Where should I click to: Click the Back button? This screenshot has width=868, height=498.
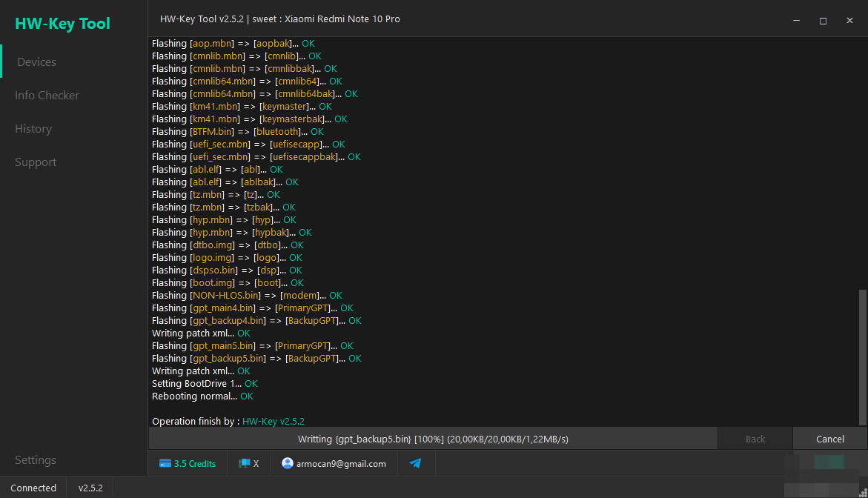click(755, 439)
